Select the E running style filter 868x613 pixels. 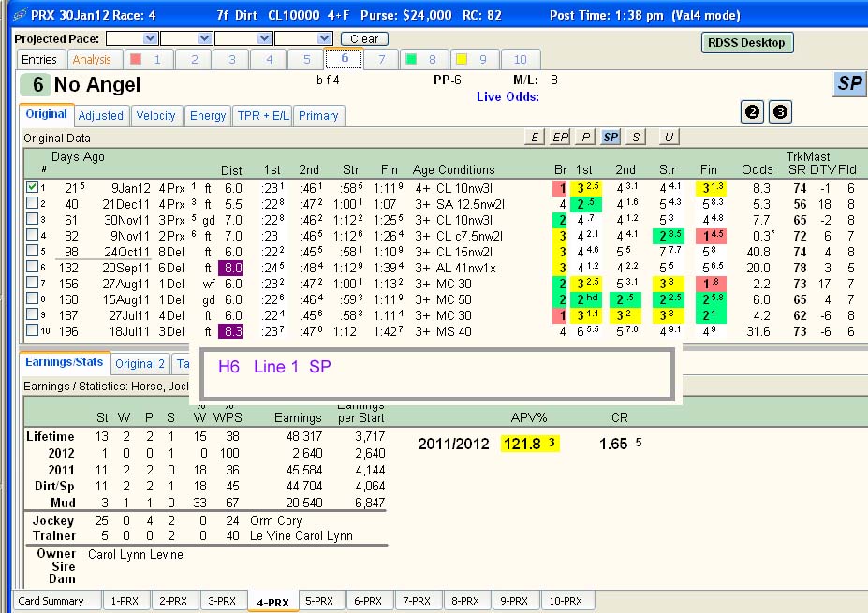coord(535,137)
